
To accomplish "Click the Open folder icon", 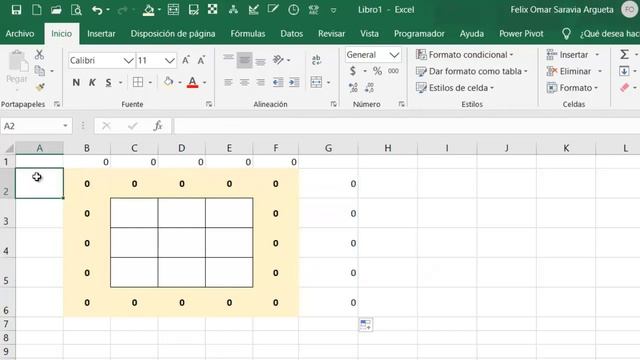I will click(56, 10).
